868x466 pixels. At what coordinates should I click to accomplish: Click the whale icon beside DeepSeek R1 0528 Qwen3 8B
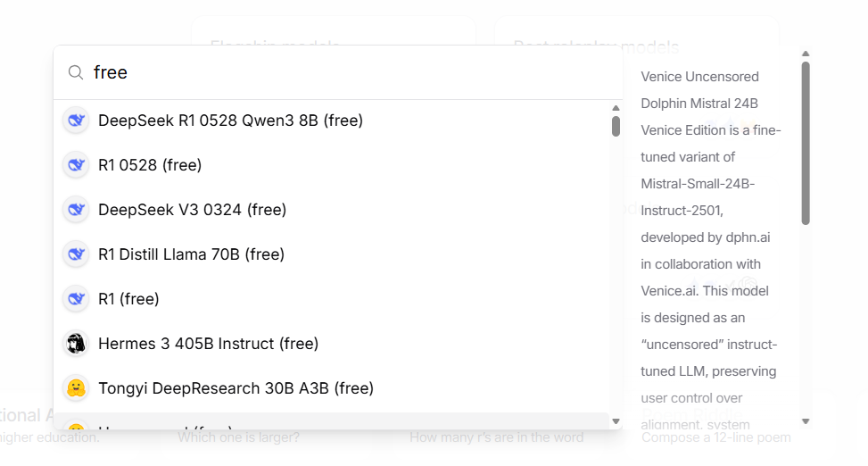[76, 121]
